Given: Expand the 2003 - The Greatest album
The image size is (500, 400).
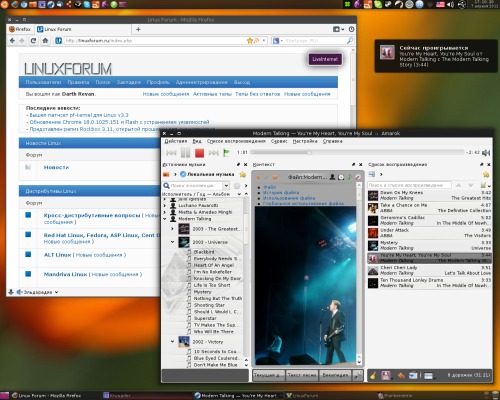Looking at the screenshot, I should point(172,229).
